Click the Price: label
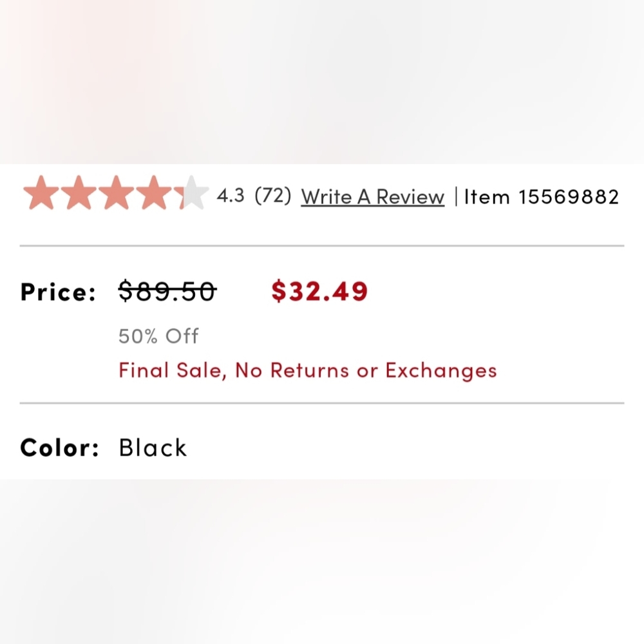 pyautogui.click(x=58, y=292)
